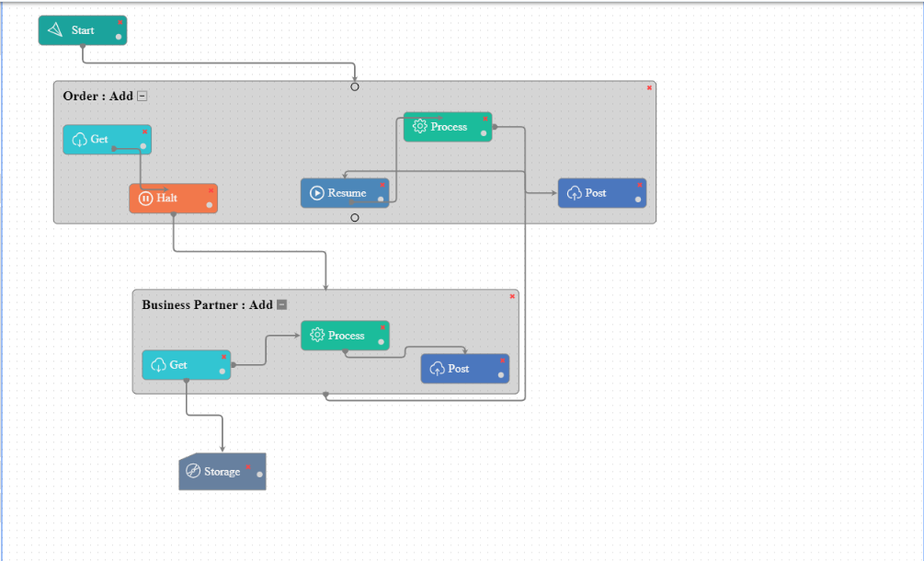The width and height of the screenshot is (924, 561).
Task: Click the bottom connector circle of Order group
Action: [355, 218]
